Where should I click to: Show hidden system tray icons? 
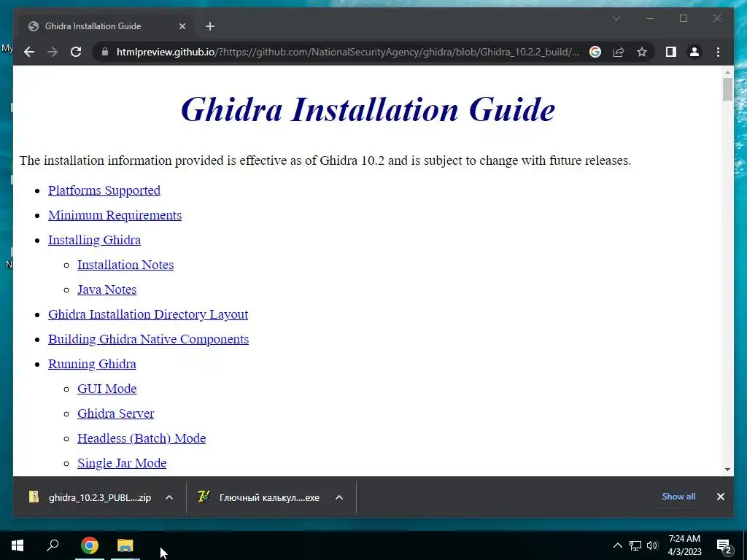617,545
